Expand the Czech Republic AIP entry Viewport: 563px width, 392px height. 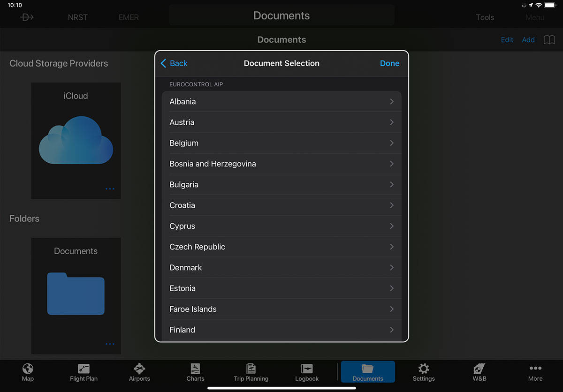pos(281,247)
